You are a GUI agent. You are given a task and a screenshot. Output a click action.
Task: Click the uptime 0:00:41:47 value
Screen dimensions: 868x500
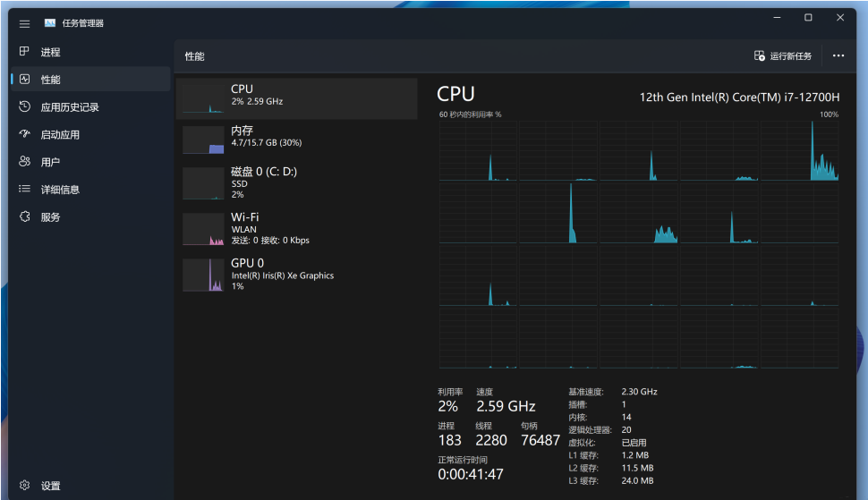[471, 475]
